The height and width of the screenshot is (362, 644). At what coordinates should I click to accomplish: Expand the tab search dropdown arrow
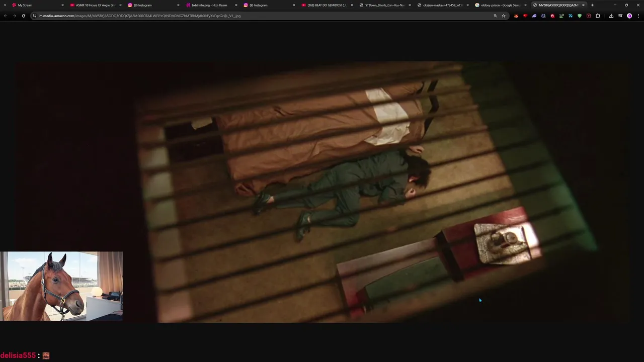5,5
